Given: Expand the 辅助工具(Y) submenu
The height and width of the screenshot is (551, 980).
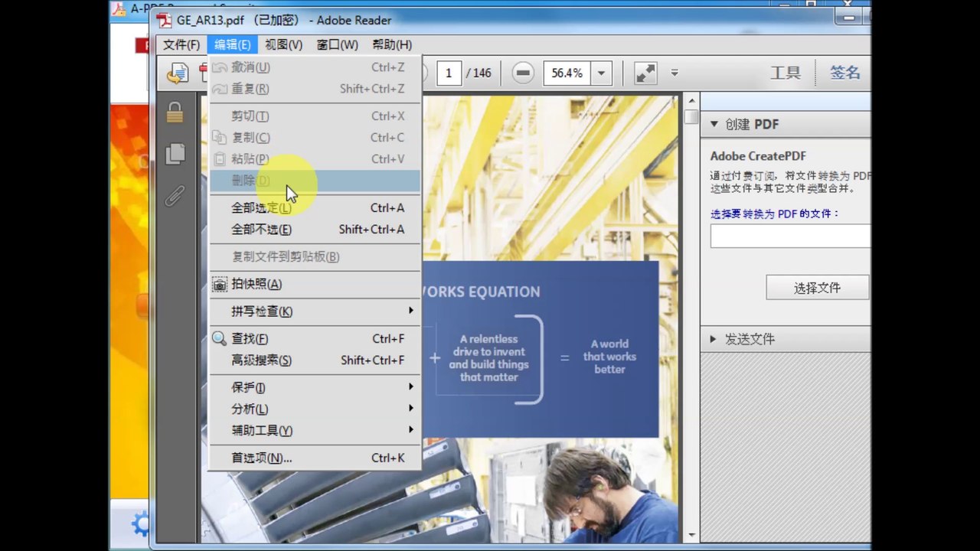Looking at the screenshot, I should pyautogui.click(x=315, y=431).
